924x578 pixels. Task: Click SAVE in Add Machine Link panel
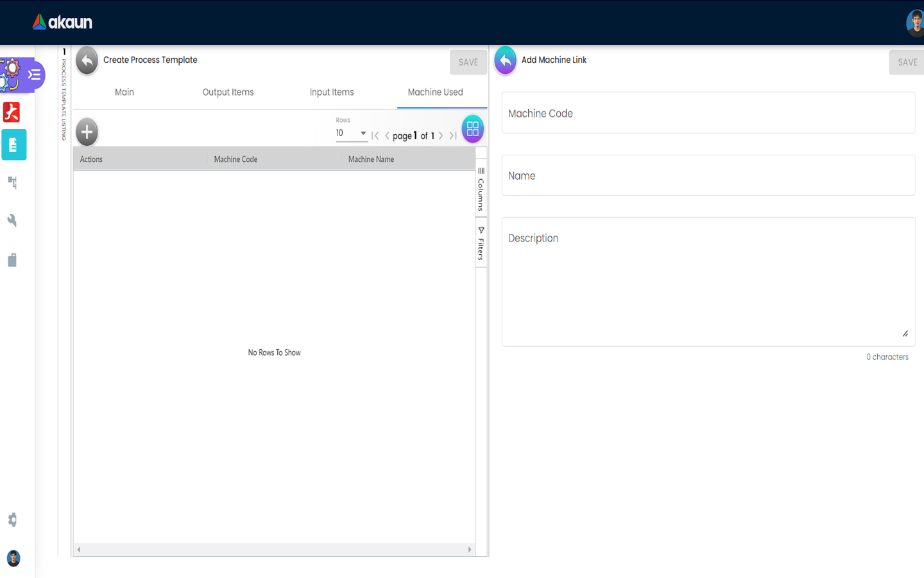click(x=907, y=62)
